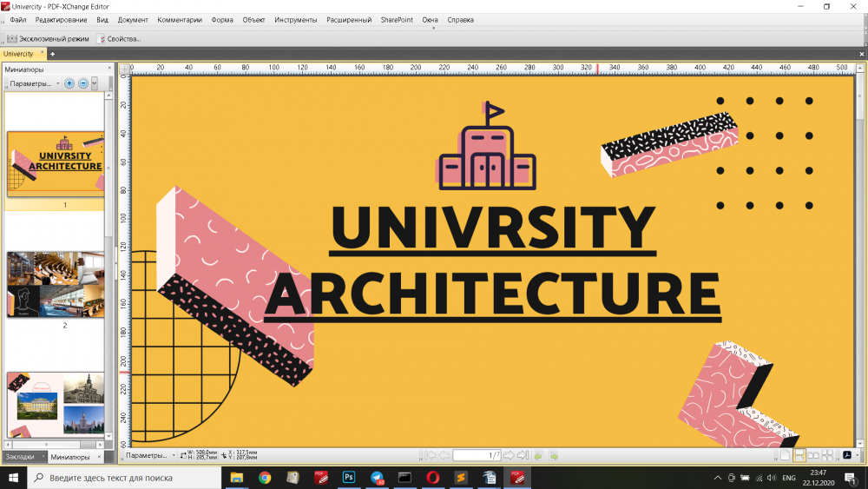Go to the next page arrow
The image size is (868, 489).
pos(510,455)
